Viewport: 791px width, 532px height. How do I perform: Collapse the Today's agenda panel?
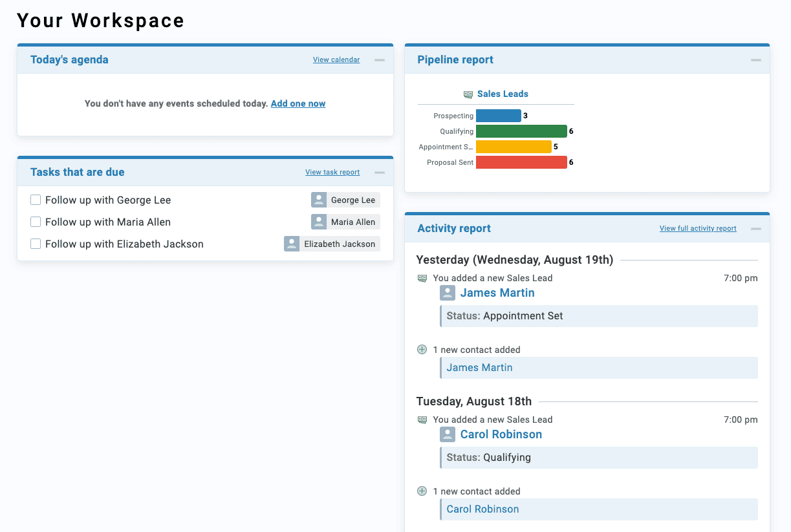point(380,60)
